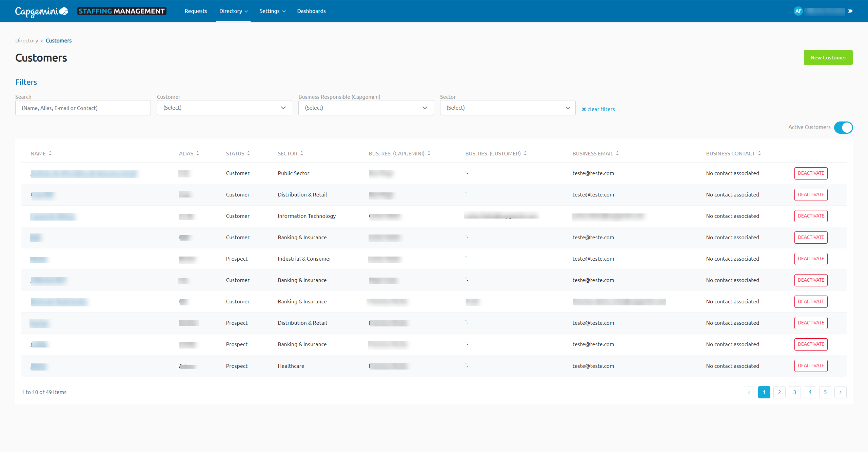
Task: Expand Business Responsible (Capgemini) dropdown
Action: [366, 108]
